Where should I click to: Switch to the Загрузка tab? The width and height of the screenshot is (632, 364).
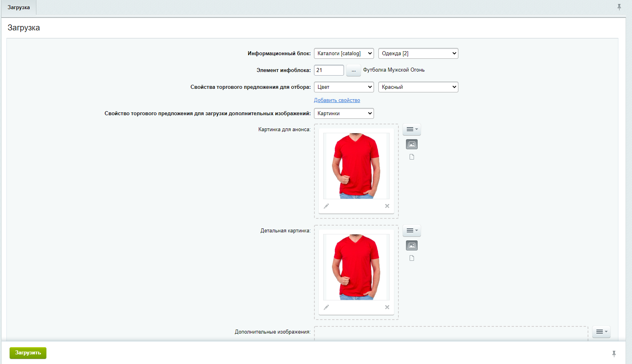(x=19, y=8)
